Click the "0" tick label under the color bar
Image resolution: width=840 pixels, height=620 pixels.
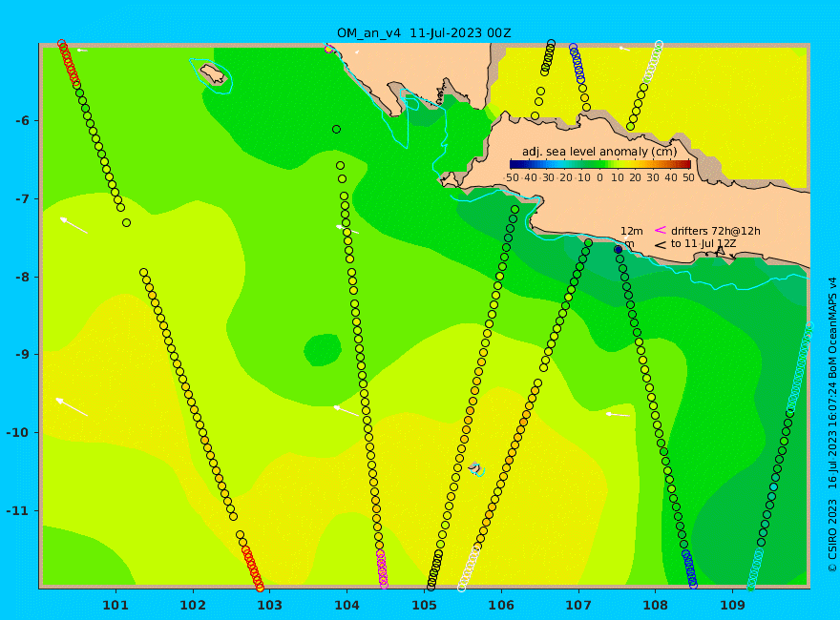coord(600,177)
